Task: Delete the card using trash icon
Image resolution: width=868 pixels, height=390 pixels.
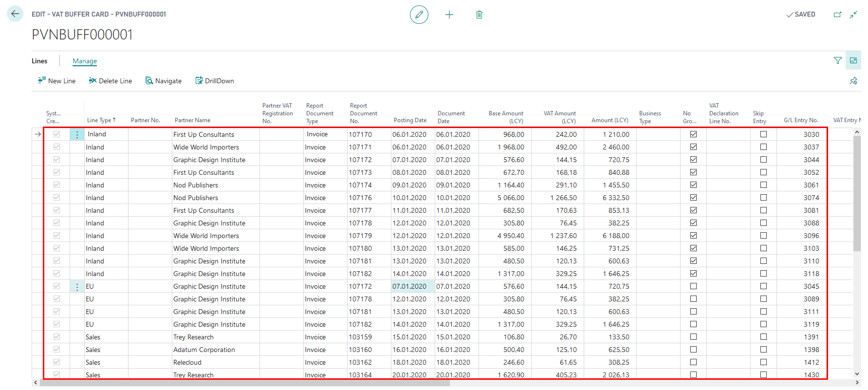Action: point(479,15)
